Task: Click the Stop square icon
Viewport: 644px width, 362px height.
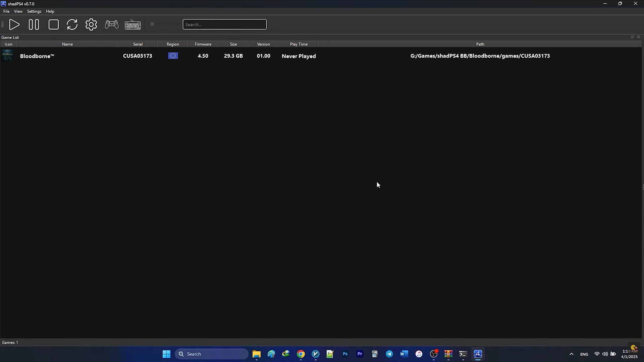Action: [x=54, y=24]
